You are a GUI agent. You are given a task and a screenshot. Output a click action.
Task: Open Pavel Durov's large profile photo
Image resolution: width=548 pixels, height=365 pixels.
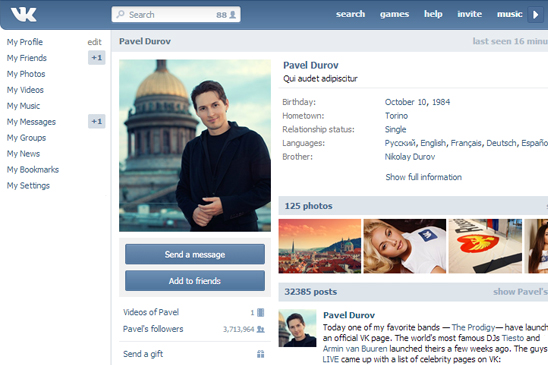[x=195, y=145]
